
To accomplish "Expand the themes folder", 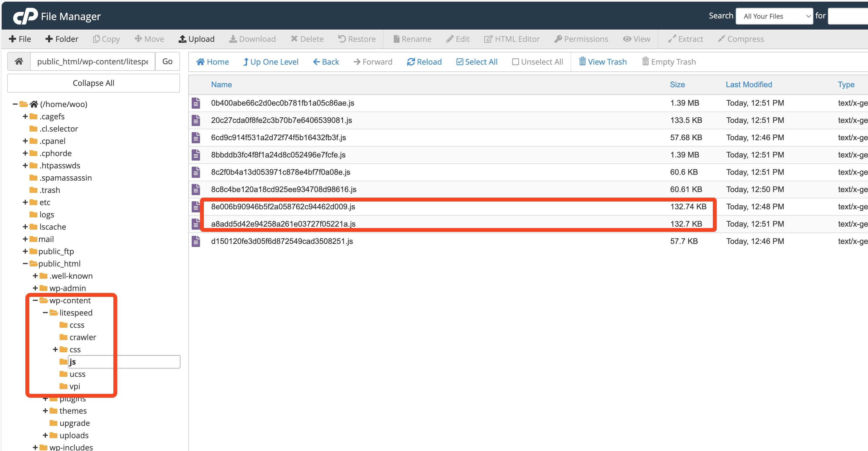I will tap(45, 411).
